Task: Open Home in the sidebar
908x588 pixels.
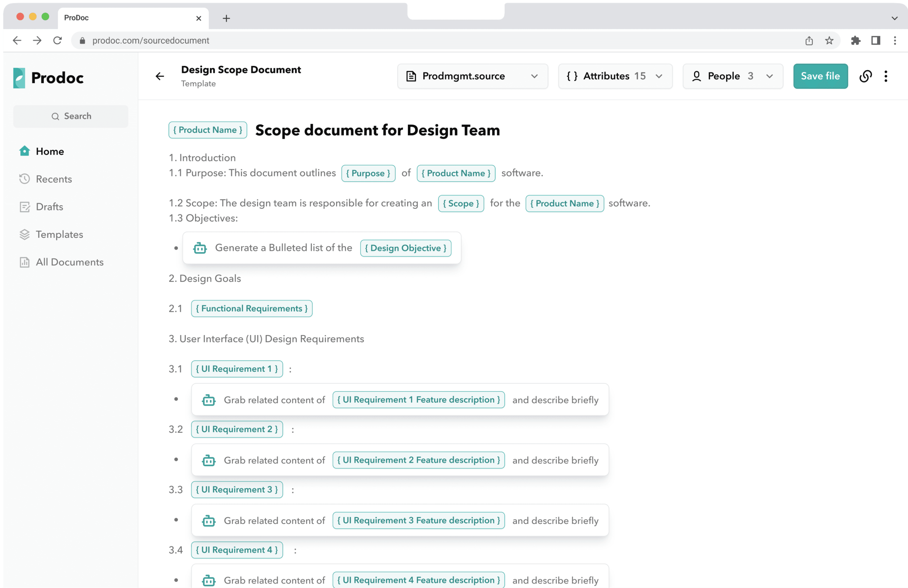Action: [x=50, y=151]
